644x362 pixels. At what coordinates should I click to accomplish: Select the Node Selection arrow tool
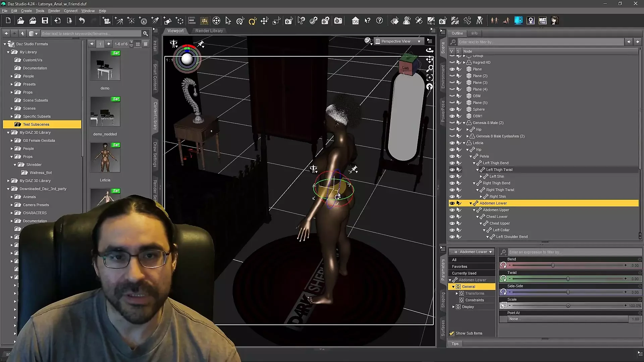tap(228, 21)
